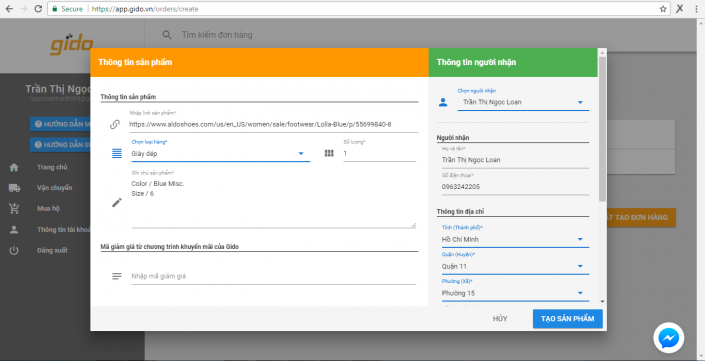Bookmark the page with the star icon
The image size is (705, 361).
(x=663, y=9)
